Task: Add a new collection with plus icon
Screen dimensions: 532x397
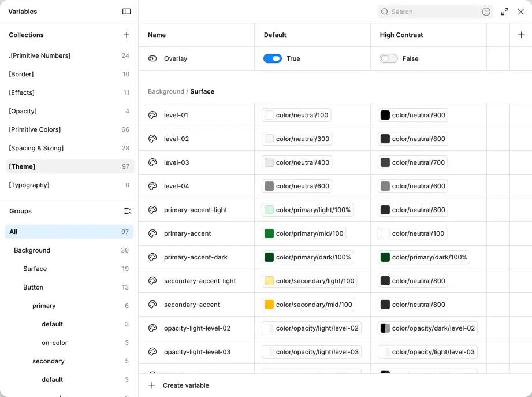Action: point(127,35)
